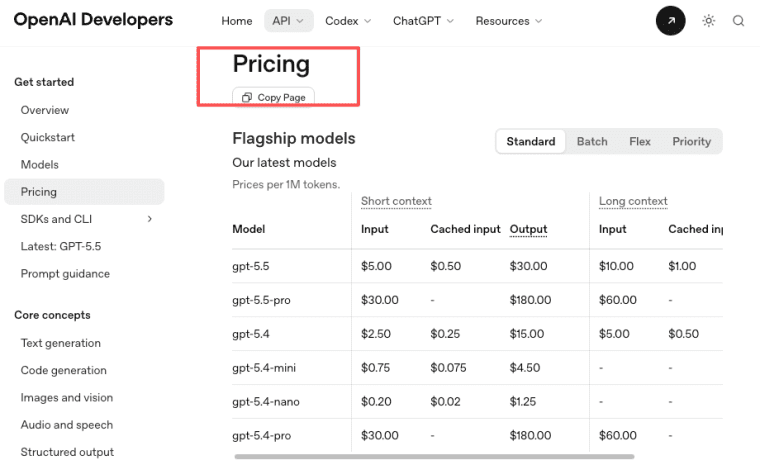Open Images and vision sidebar link
760x465 pixels.
tap(66, 398)
